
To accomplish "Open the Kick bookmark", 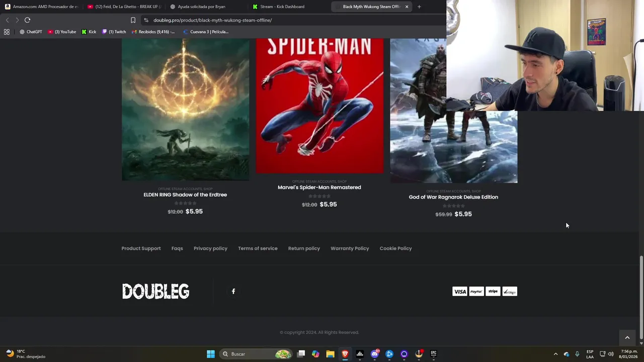I will pos(89,32).
